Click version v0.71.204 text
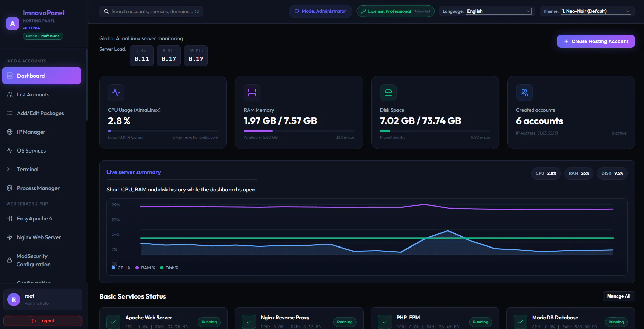This screenshot has height=329, width=644. click(x=31, y=28)
